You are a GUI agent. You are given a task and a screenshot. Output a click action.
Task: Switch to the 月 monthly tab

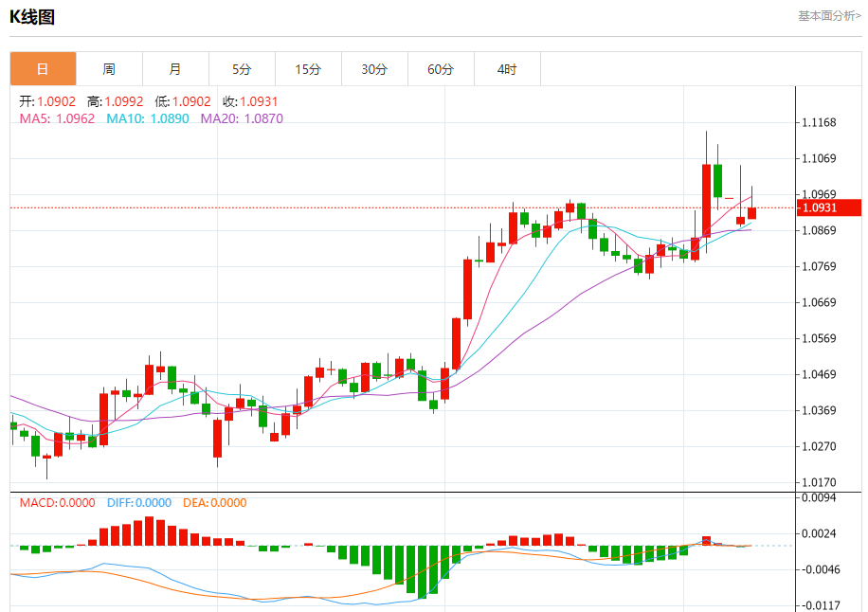(x=175, y=69)
